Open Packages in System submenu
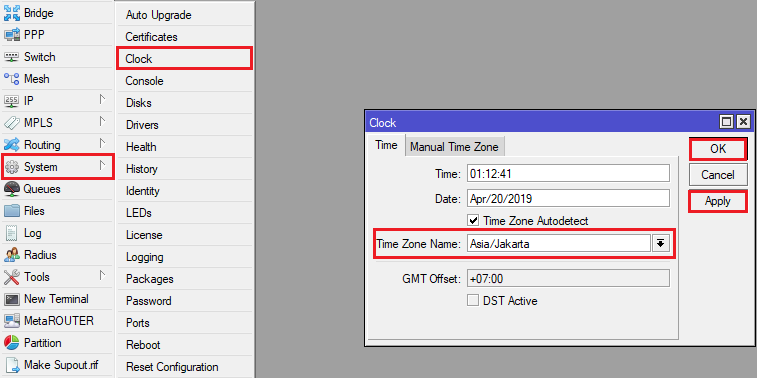Screen dimensions: 757x378 pyautogui.click(x=184, y=279)
